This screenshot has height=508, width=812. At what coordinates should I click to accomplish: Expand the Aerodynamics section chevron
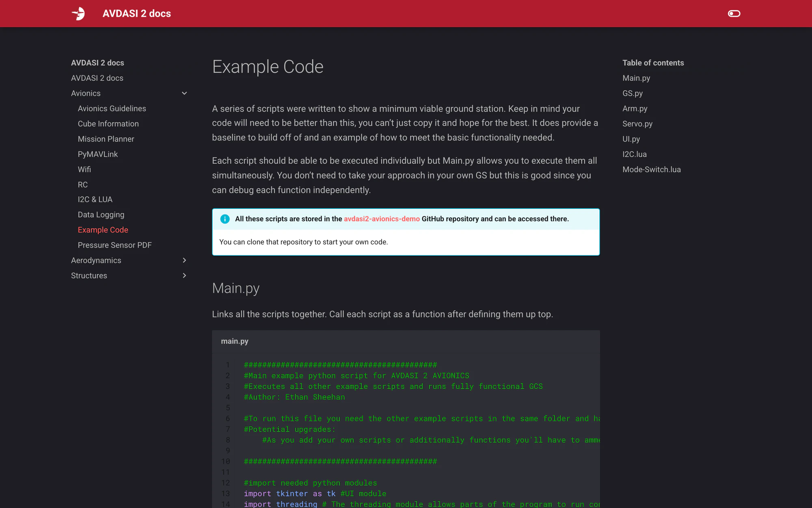184,261
